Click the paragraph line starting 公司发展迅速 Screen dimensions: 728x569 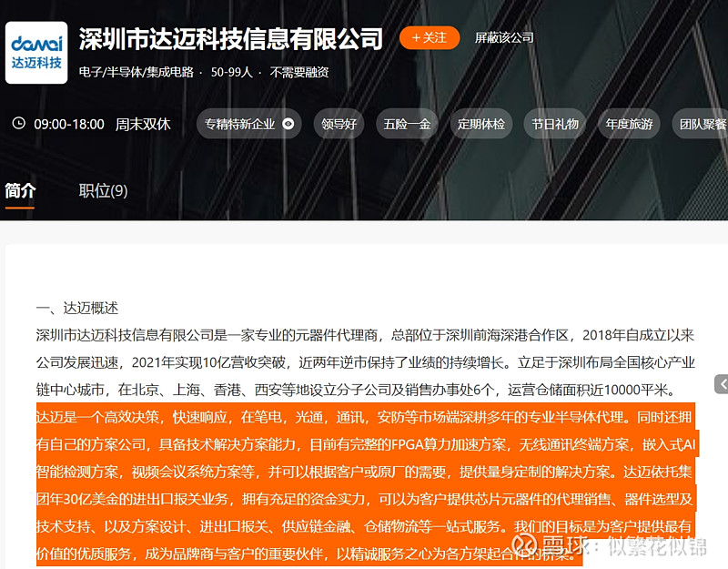pos(366,362)
